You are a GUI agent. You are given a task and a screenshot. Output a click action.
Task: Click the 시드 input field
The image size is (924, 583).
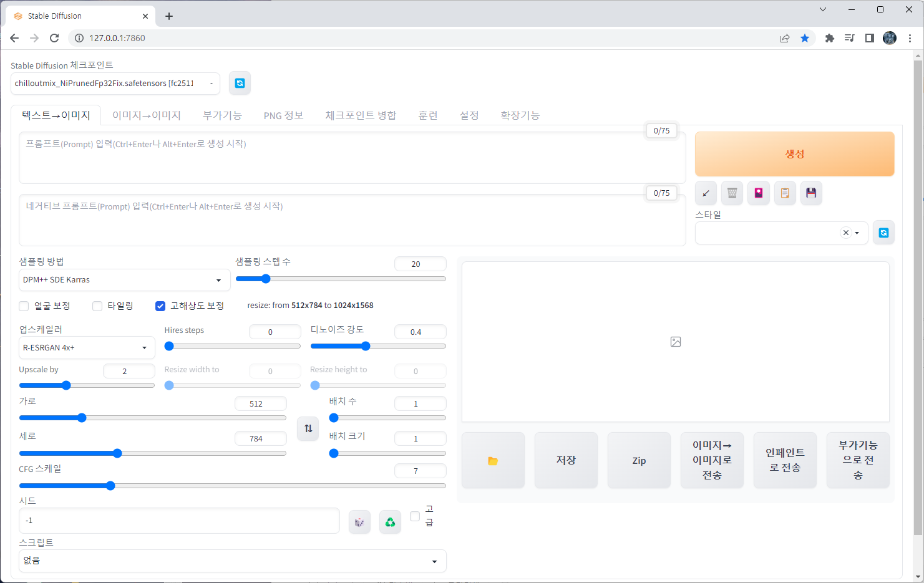(x=179, y=521)
